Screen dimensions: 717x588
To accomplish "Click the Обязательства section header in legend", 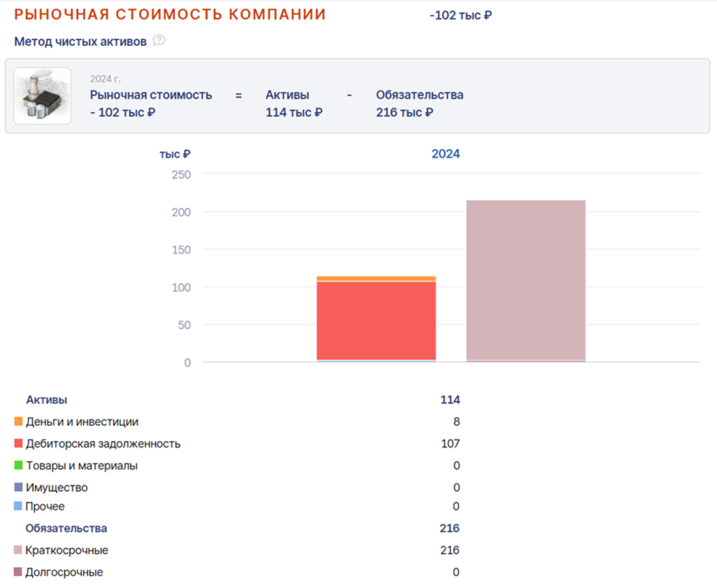I will [x=66, y=528].
